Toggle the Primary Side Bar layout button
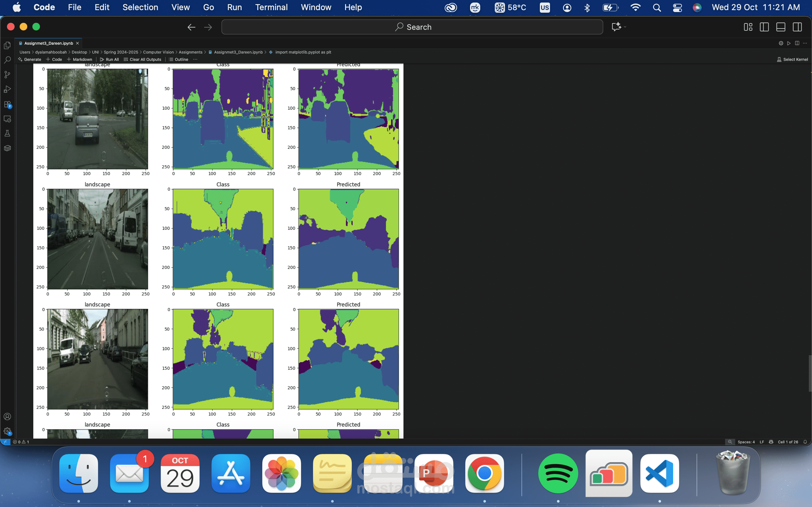The width and height of the screenshot is (812, 507). tap(764, 27)
